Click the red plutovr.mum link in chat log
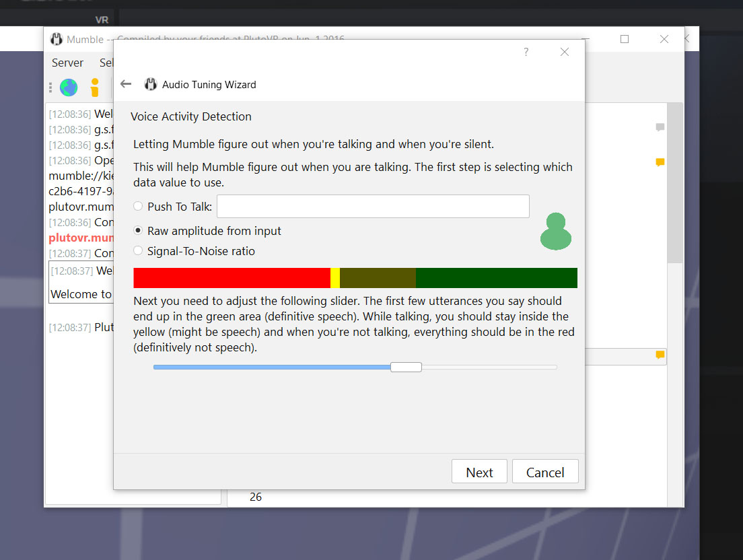The image size is (743, 560). tap(81, 238)
